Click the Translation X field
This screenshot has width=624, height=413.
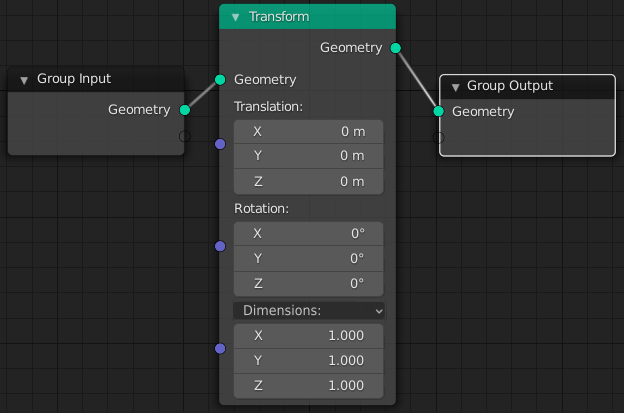coord(308,132)
